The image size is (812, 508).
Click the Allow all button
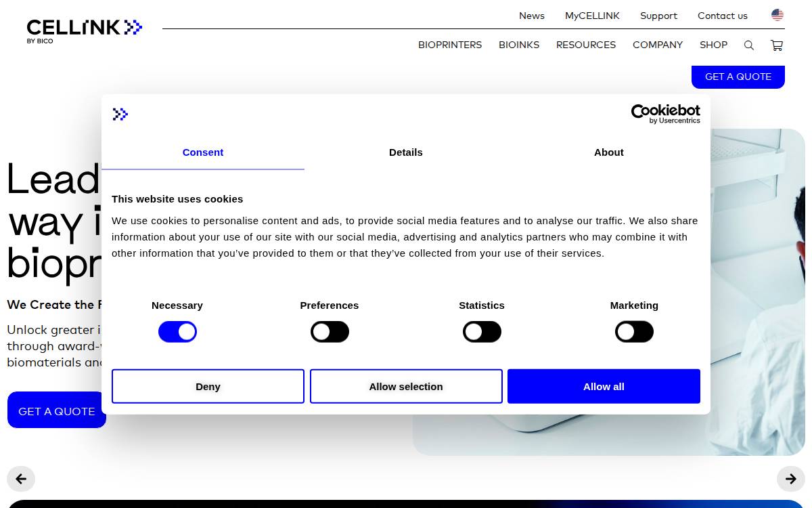[604, 386]
